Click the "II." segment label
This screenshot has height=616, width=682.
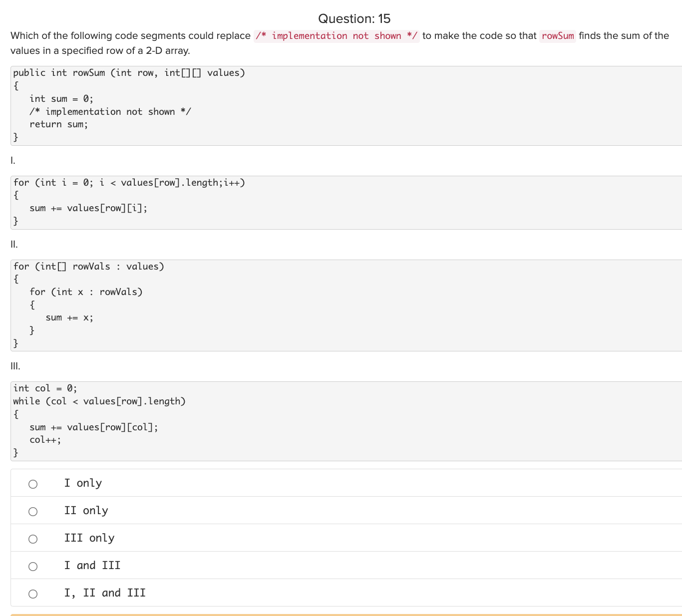(x=13, y=244)
